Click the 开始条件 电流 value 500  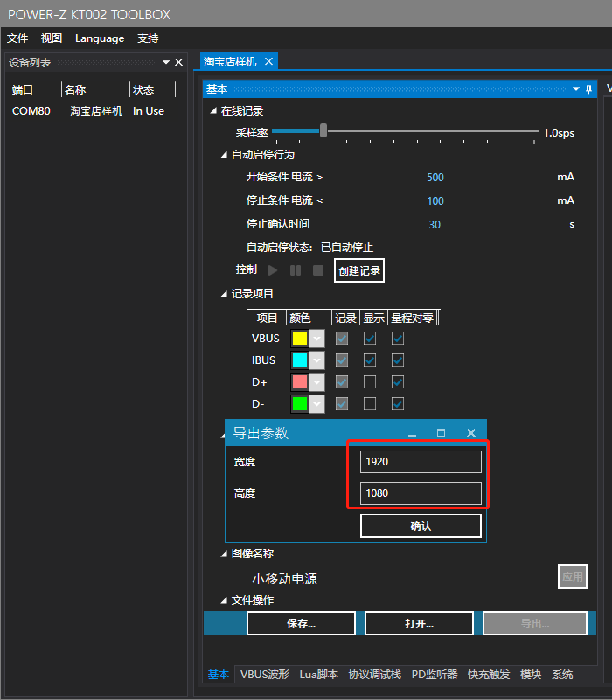pos(435,178)
